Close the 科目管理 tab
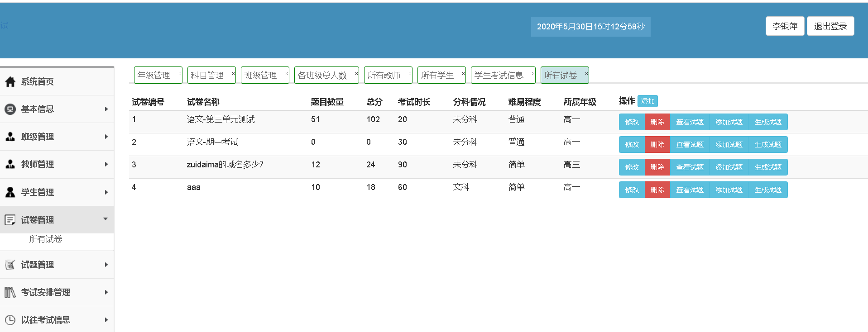The width and height of the screenshot is (868, 332). point(233,74)
